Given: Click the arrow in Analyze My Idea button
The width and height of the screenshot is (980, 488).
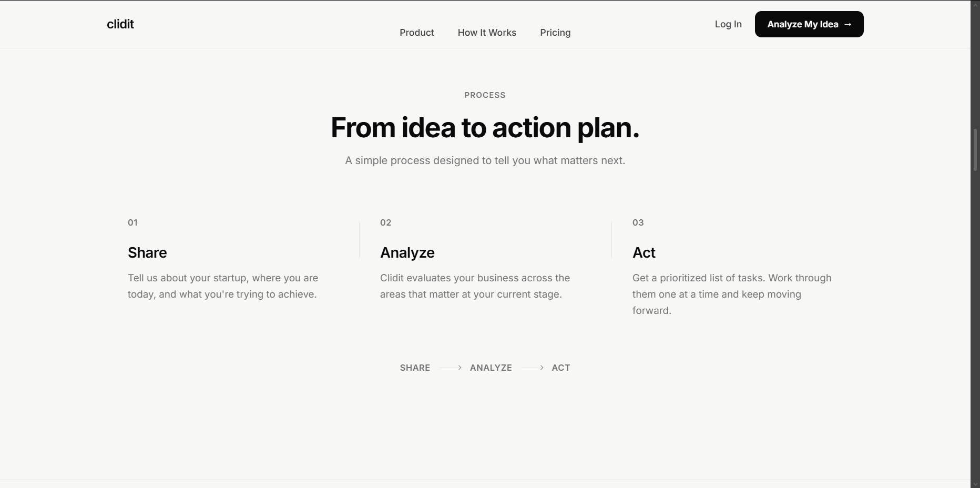Looking at the screenshot, I should pyautogui.click(x=848, y=25).
